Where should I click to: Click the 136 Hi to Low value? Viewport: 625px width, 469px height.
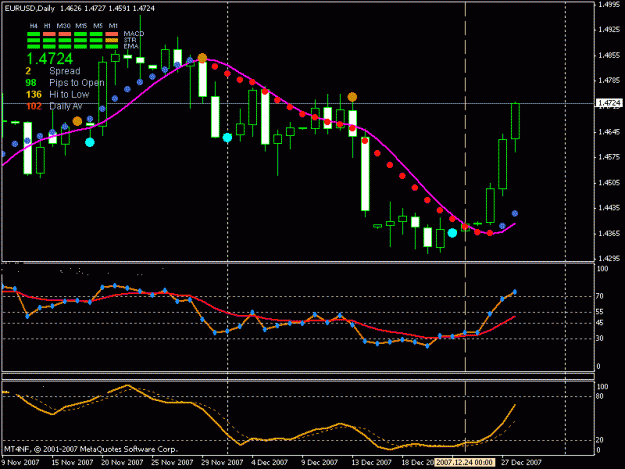34,94
